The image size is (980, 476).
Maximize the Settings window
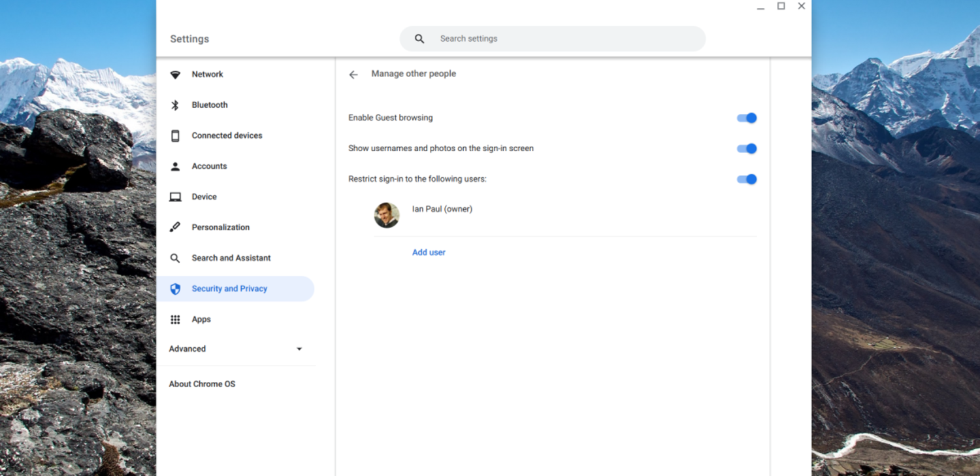point(781,6)
